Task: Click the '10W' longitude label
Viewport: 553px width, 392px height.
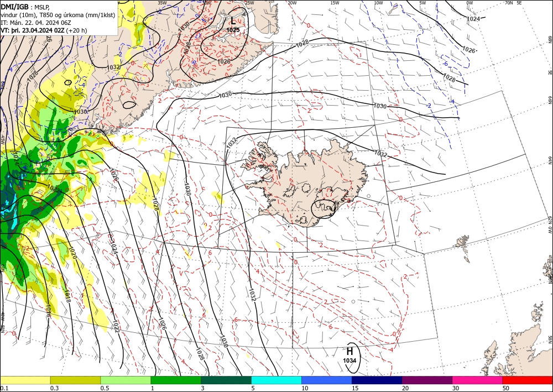Action: [378, 3]
